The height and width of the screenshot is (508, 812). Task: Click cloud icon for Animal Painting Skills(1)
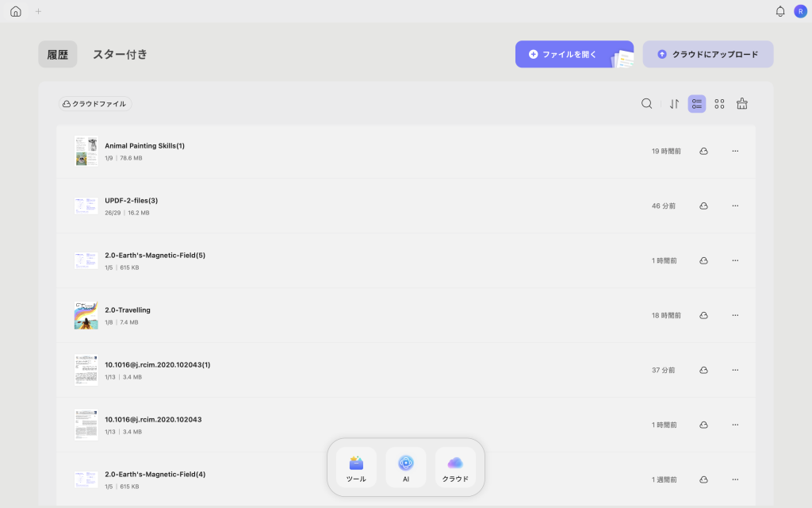click(x=703, y=152)
